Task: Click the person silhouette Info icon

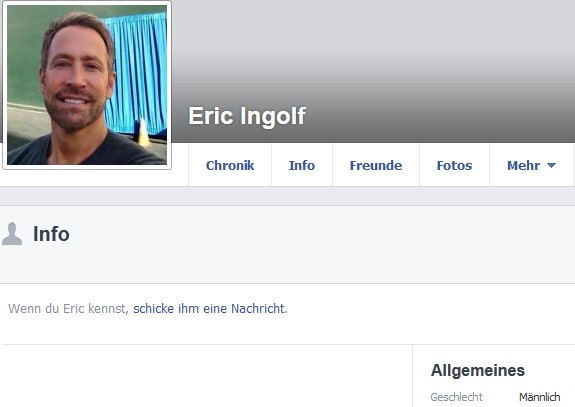Action: 12,234
